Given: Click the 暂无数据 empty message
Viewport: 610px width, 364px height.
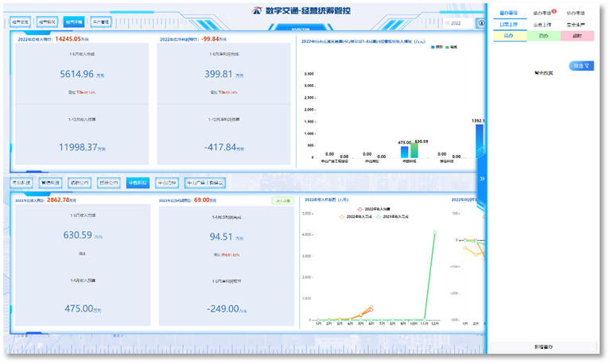Looking at the screenshot, I should tap(543, 73).
